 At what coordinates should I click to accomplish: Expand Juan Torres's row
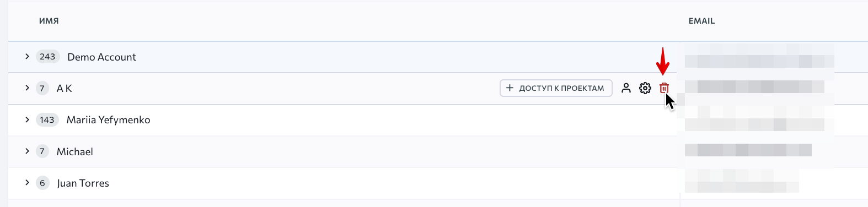pyautogui.click(x=27, y=183)
